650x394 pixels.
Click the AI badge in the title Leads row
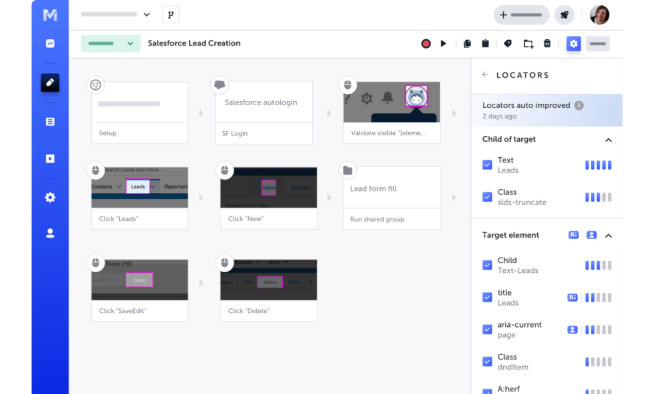coord(572,297)
